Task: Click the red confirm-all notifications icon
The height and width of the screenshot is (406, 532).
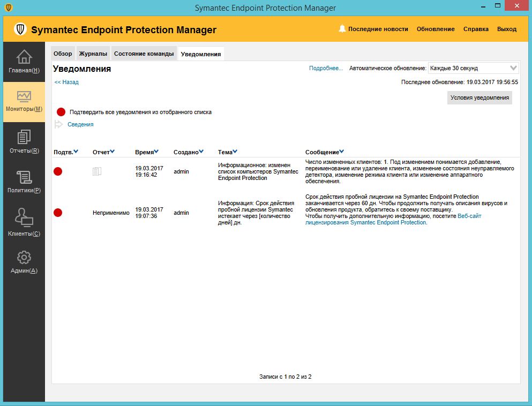Action: pos(61,112)
